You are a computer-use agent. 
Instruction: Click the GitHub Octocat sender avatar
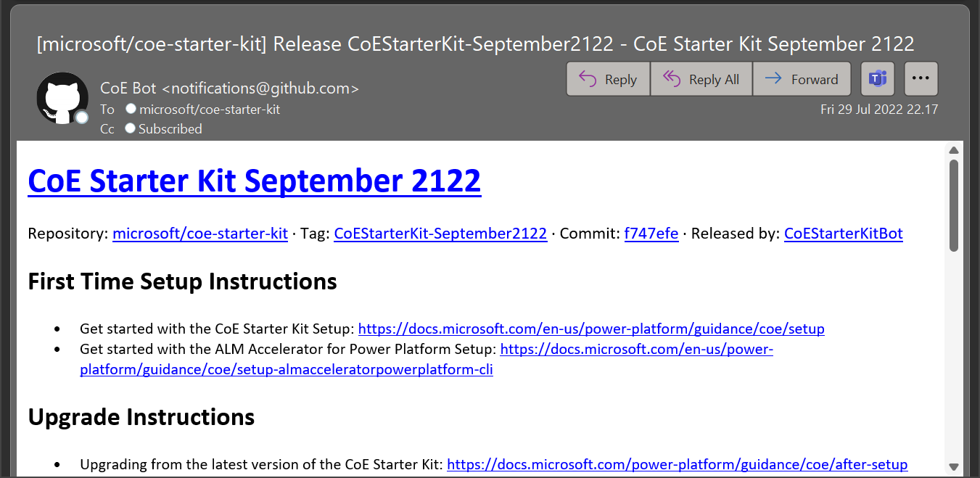(62, 98)
